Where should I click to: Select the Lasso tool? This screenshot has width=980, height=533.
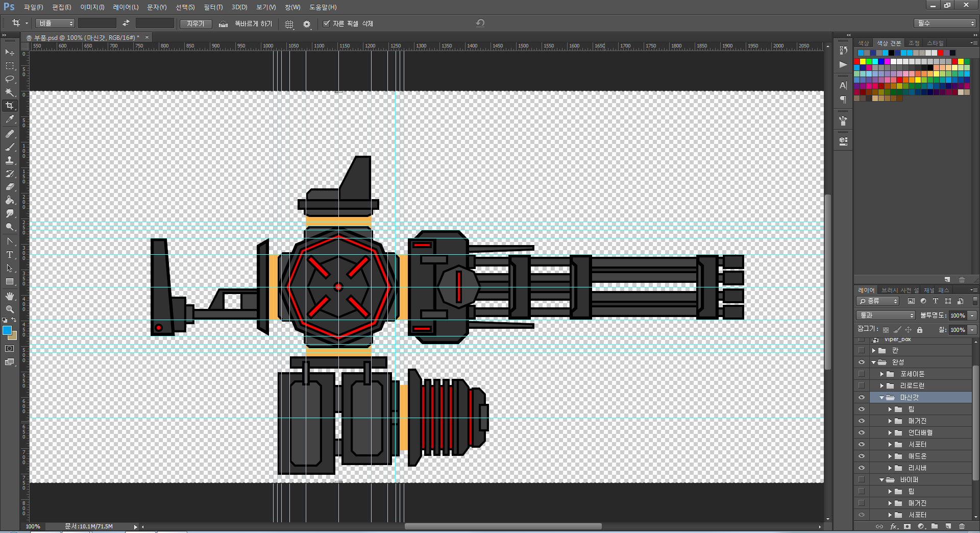tap(10, 79)
